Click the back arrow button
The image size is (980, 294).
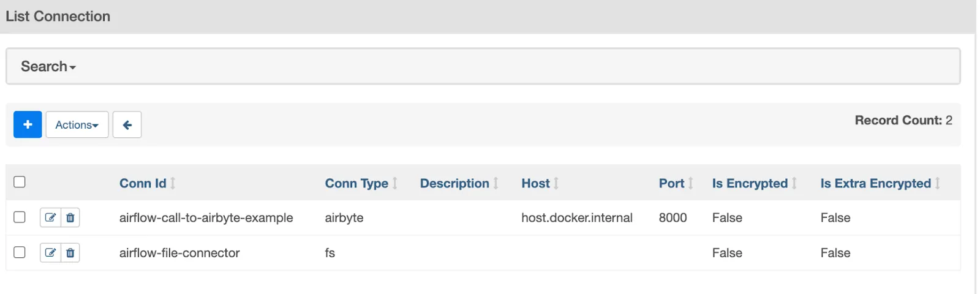coord(127,124)
